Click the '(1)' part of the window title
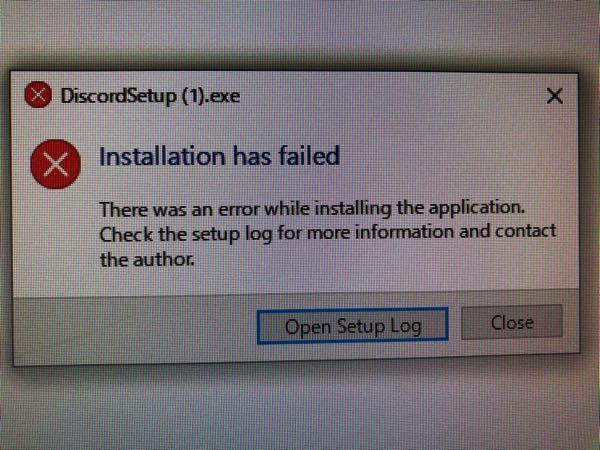600x450 pixels. 194,96
